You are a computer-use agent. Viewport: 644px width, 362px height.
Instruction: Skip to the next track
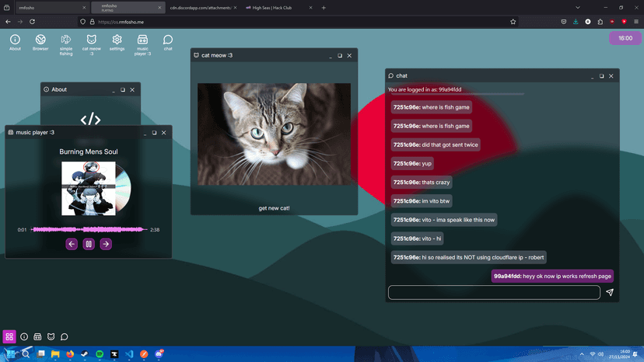[x=106, y=244]
